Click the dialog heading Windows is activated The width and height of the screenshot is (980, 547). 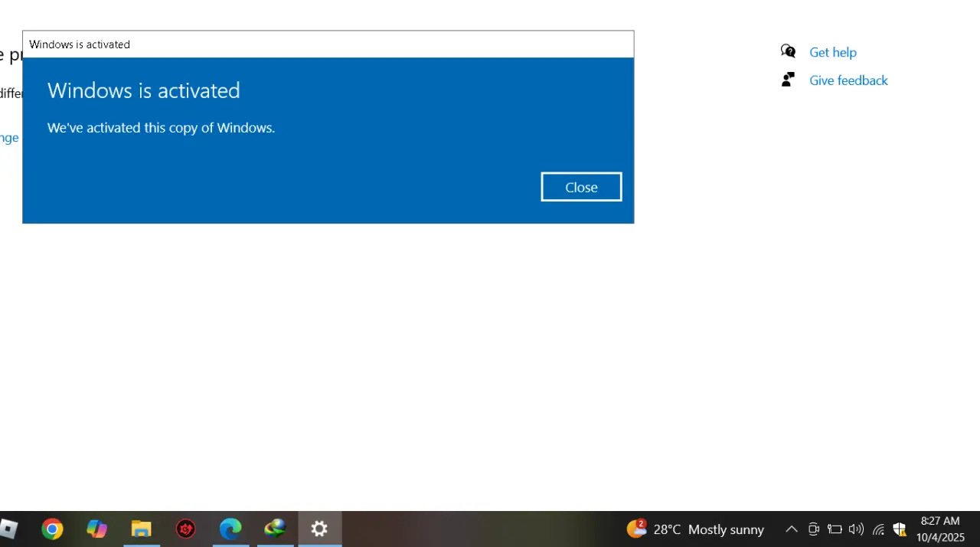point(144,90)
